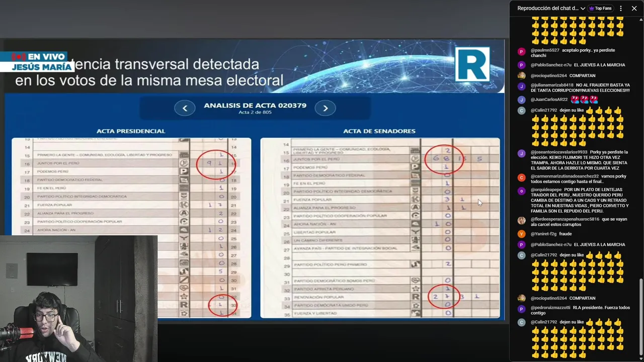Click the 'fraude' chat message text

tap(566, 234)
